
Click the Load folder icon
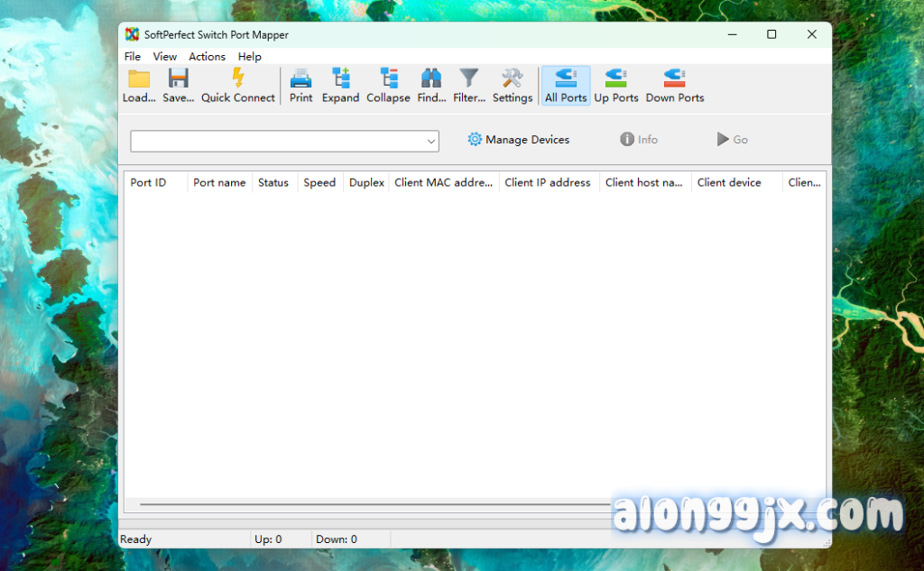[139, 79]
